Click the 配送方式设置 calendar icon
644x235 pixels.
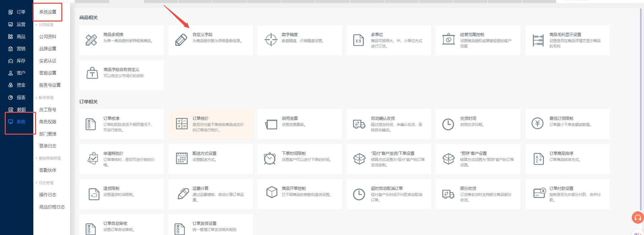click(182, 158)
